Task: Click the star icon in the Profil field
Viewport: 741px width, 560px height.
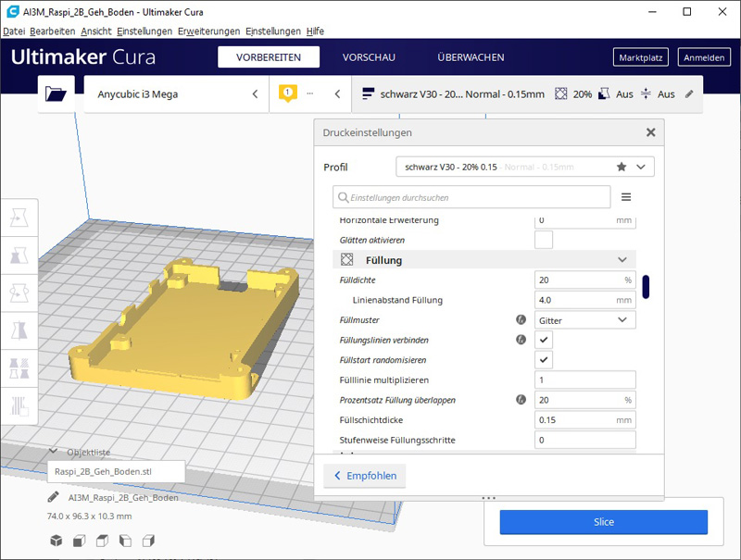Action: click(x=622, y=167)
